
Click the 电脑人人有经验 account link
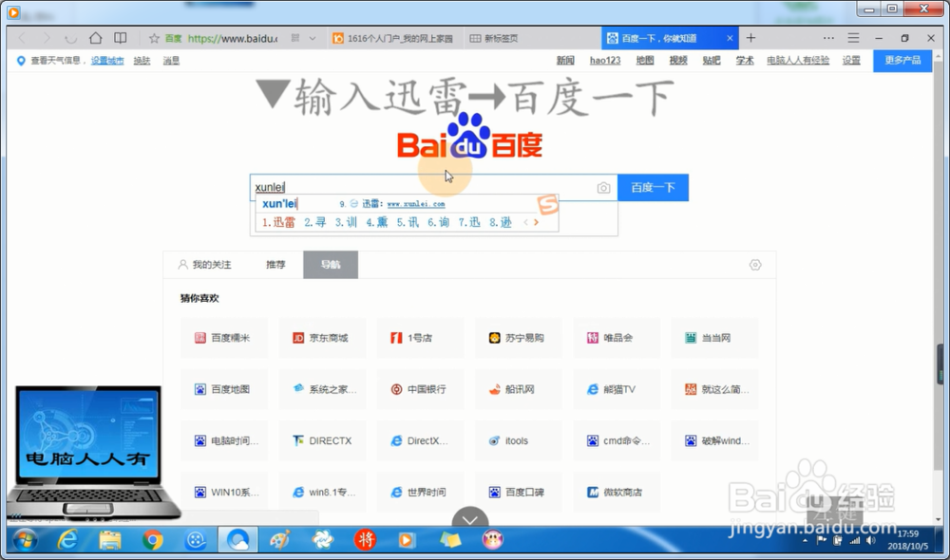click(x=798, y=60)
